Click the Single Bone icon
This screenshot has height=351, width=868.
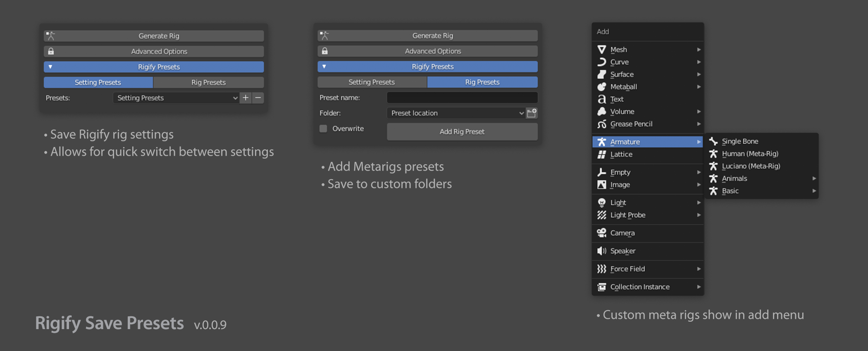[713, 141]
